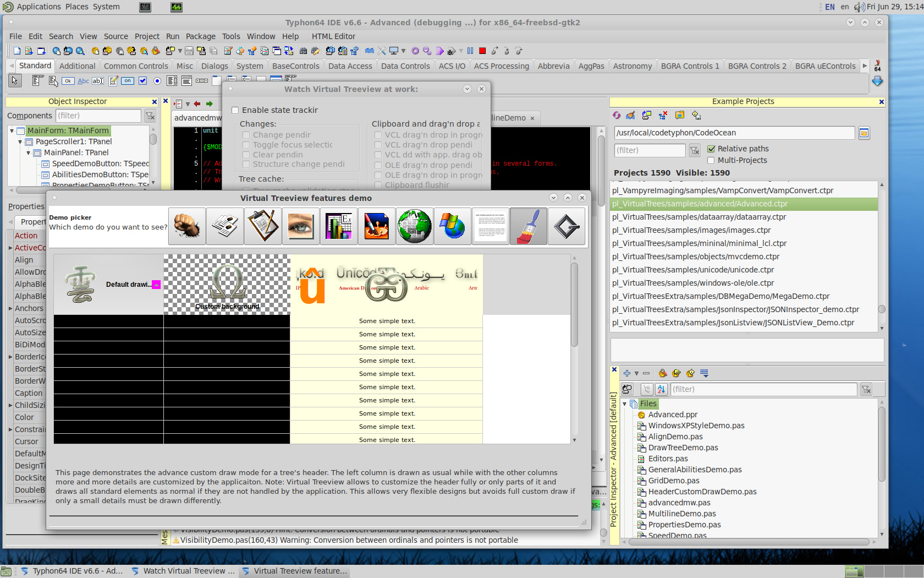Screen dimensions: 924x578
Task: Click the Custom background header column
Action: point(227,284)
